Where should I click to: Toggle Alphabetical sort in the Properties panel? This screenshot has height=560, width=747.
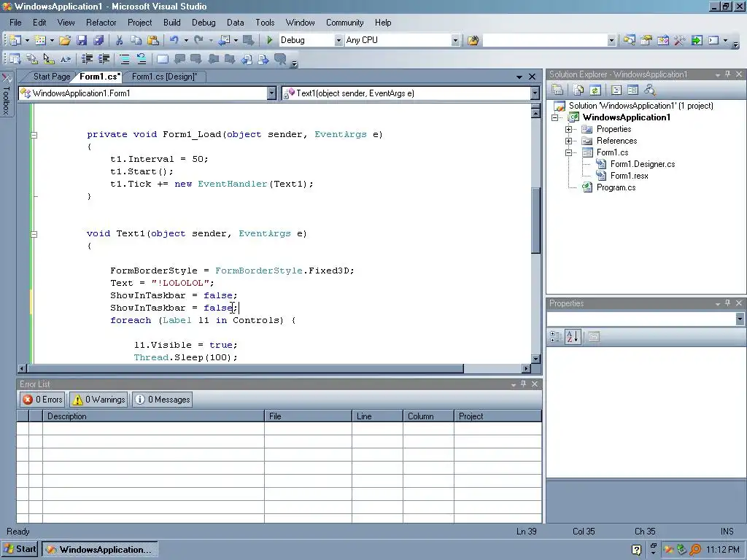pos(573,337)
